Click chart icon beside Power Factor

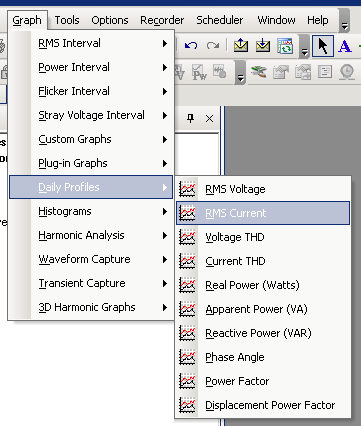[x=187, y=381]
